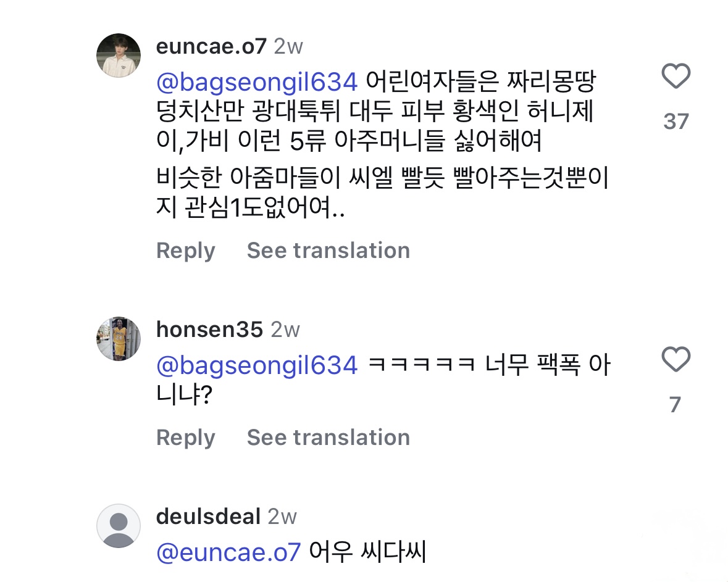Like the comment by euncae.o7
This screenshot has height=582, width=728.
[x=676, y=78]
